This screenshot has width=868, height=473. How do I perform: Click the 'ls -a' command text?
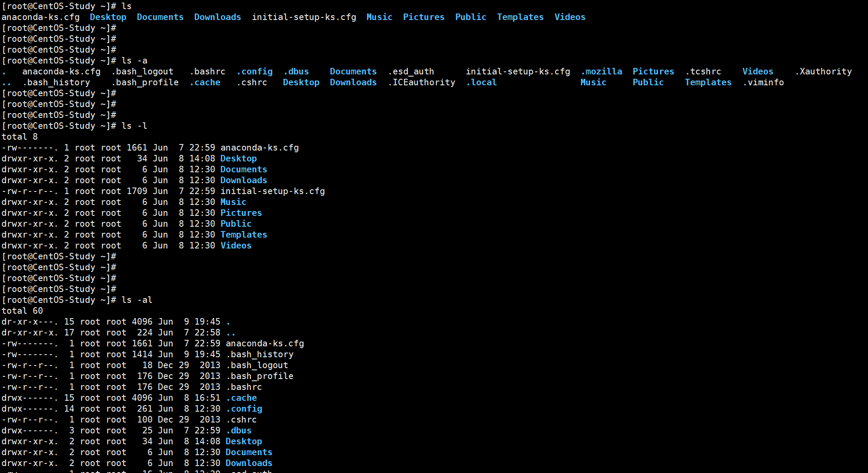point(134,60)
